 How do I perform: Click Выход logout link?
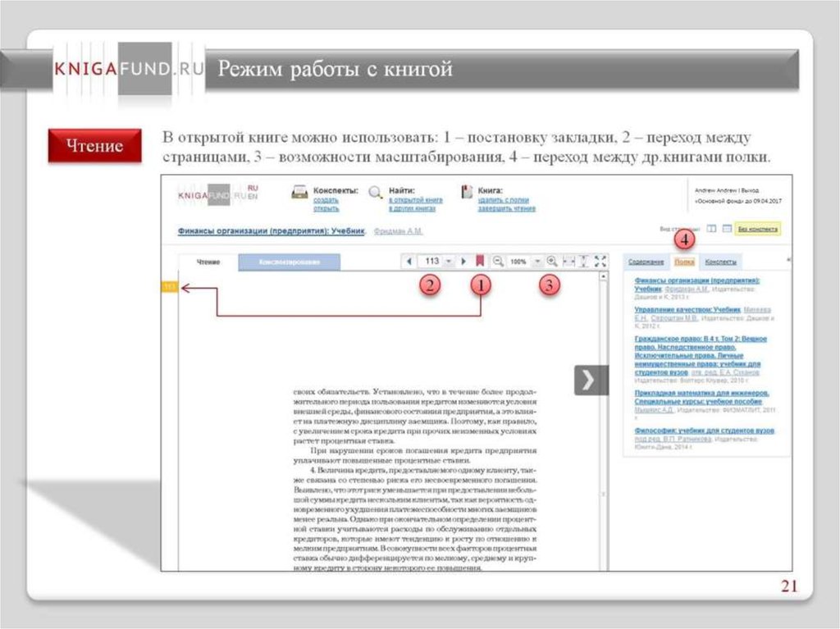(750, 190)
